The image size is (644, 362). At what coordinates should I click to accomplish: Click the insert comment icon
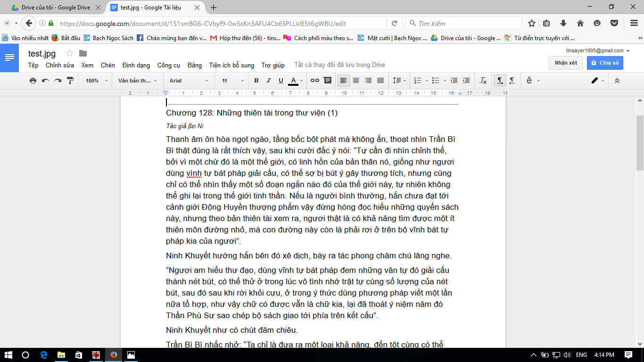point(328,81)
